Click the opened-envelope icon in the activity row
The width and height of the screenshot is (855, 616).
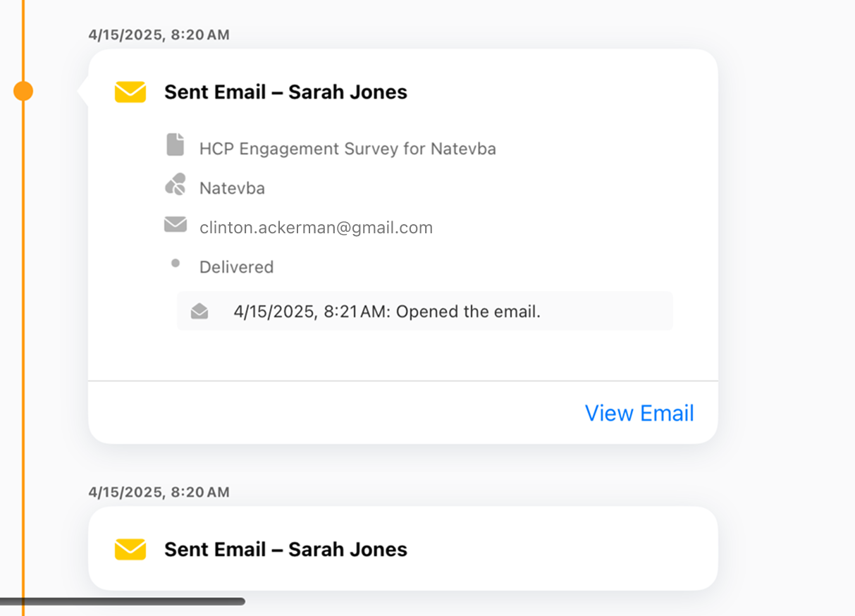(x=199, y=312)
